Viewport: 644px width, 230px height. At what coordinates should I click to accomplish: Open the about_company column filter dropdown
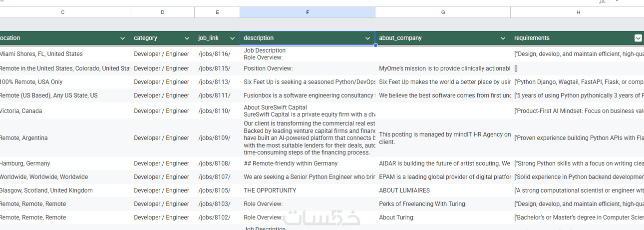tap(503, 38)
